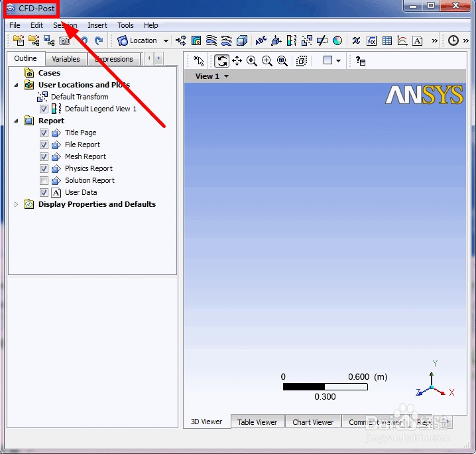
Task: Select the Cases tree item
Action: 49,73
